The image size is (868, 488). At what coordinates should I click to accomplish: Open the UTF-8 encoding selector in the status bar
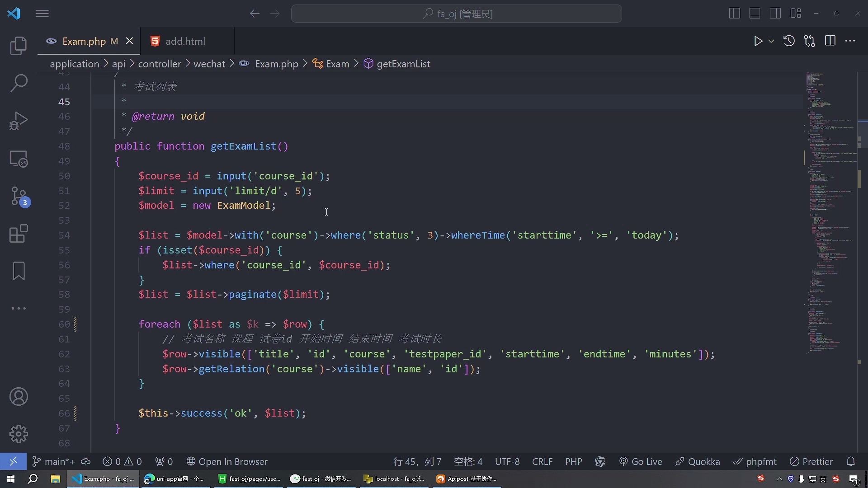507,462
